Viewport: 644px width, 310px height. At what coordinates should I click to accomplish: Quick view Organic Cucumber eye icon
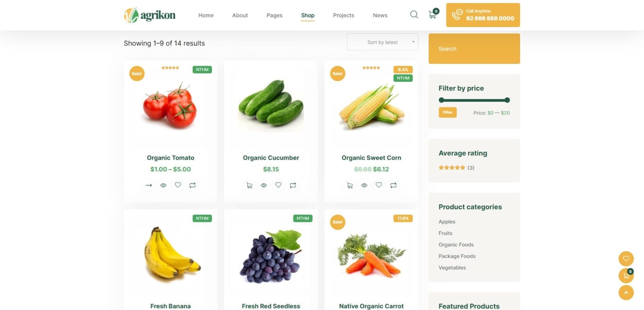[x=264, y=185]
